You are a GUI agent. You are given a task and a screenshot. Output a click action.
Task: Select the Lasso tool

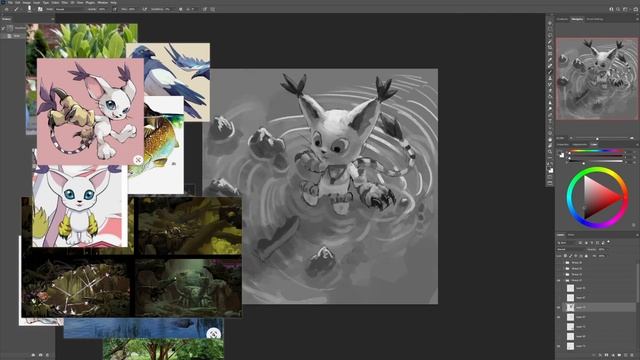pyautogui.click(x=550, y=35)
